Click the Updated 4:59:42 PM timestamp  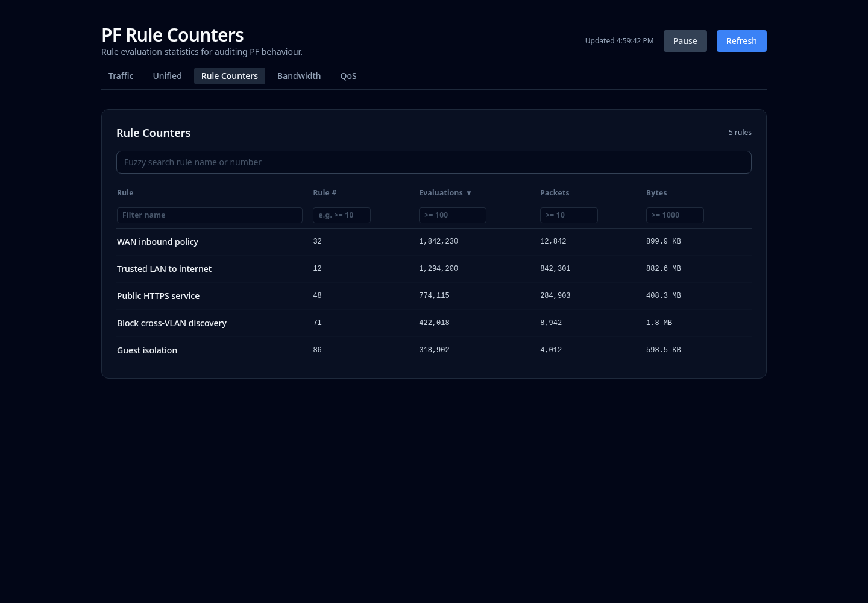pyautogui.click(x=619, y=41)
